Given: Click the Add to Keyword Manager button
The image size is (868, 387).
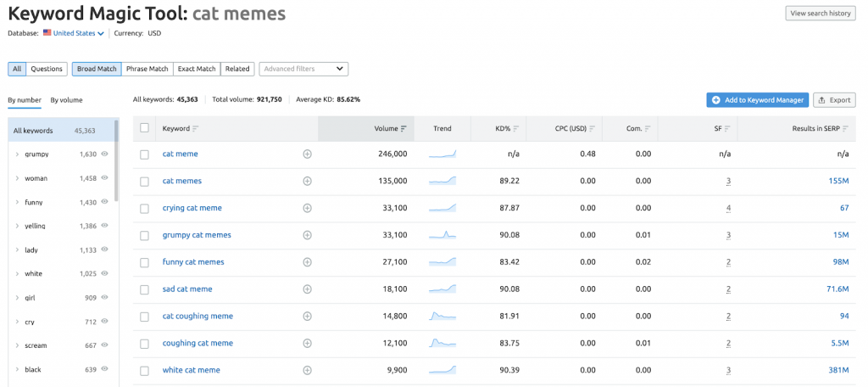Looking at the screenshot, I should point(757,100).
